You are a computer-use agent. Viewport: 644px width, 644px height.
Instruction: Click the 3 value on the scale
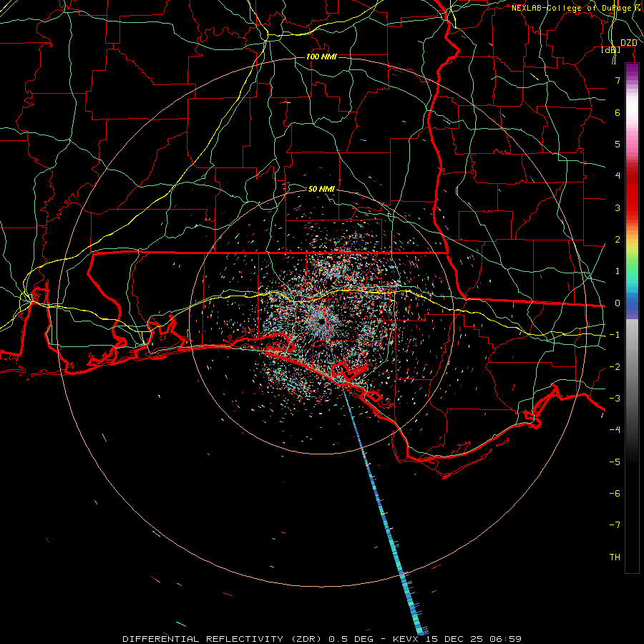tap(618, 208)
